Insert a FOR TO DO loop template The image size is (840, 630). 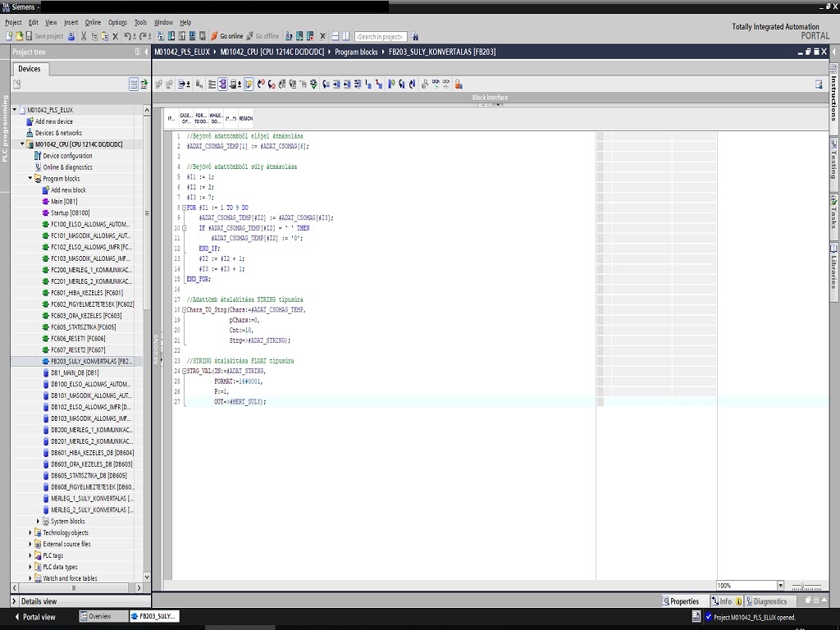tap(201, 118)
